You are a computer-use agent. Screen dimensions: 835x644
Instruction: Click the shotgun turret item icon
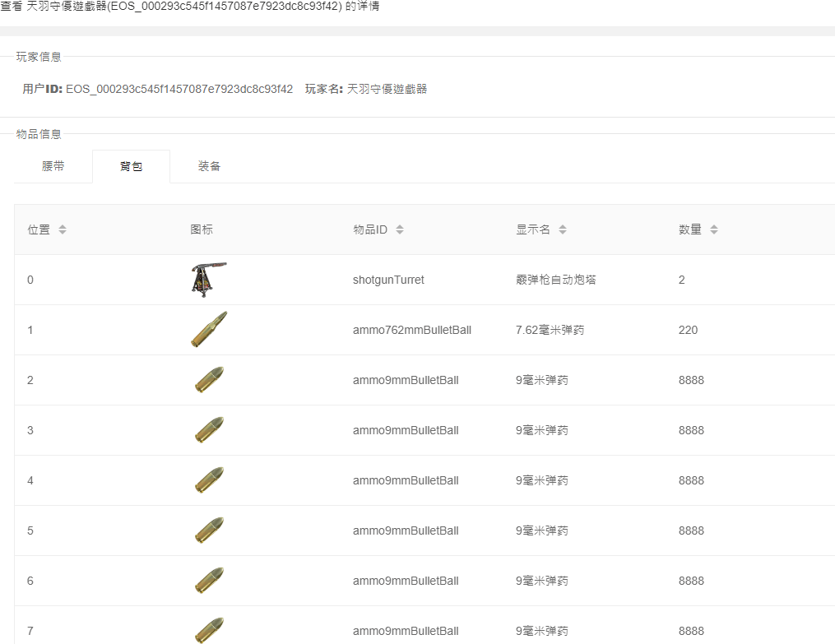click(208, 280)
